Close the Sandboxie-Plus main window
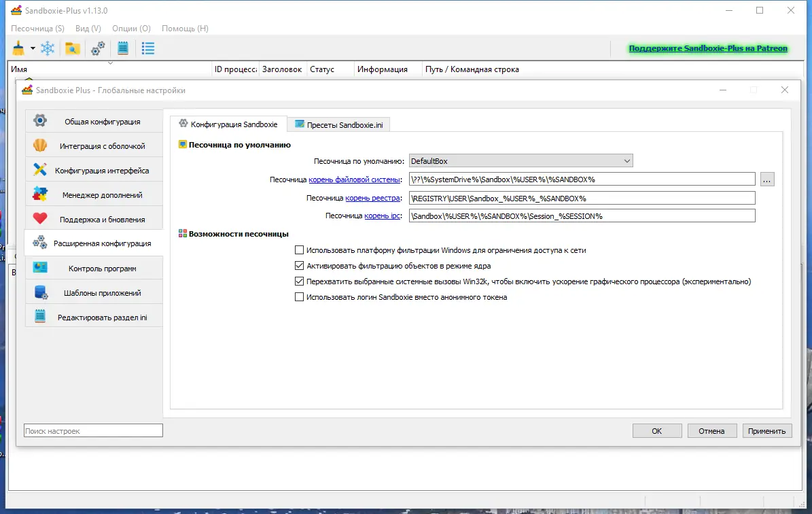This screenshot has height=514, width=812. (791, 10)
